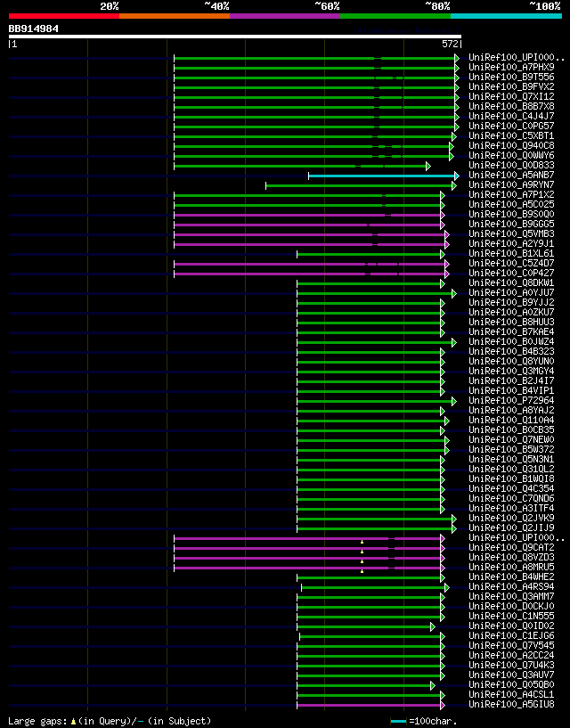Viewport: 570px width, 728px height.
Task: Open hit UniRef100_A7PHX9
Action: [511, 68]
